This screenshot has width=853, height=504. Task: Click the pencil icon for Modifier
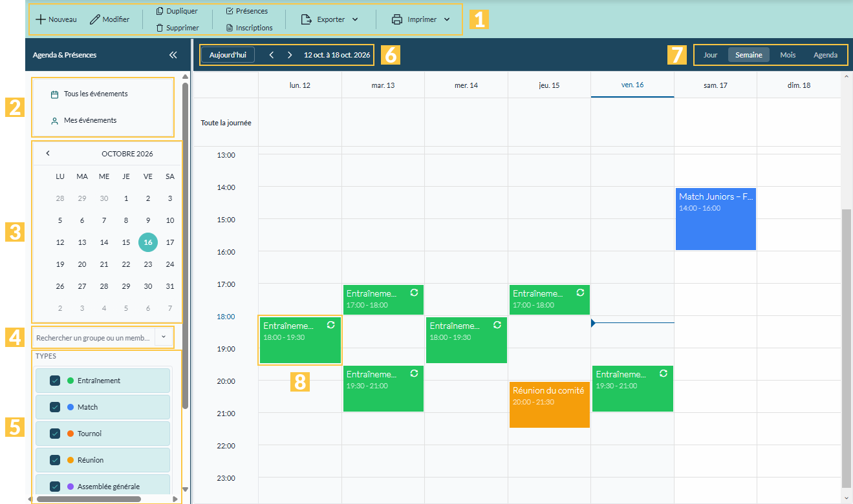pos(95,19)
